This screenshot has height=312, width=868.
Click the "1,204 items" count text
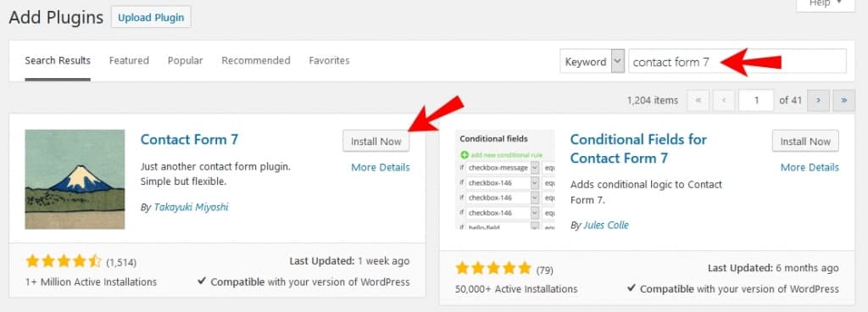(x=653, y=101)
